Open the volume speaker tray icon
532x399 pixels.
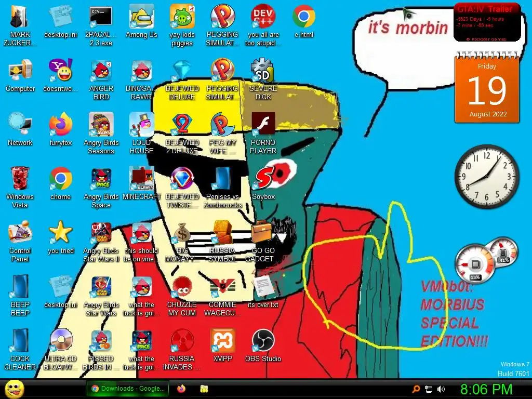click(441, 389)
